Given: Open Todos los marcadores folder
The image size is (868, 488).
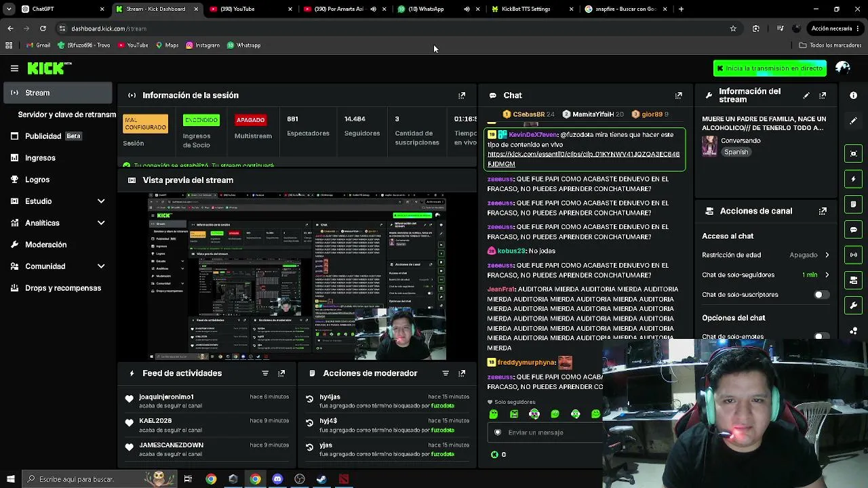Looking at the screenshot, I should pyautogui.click(x=830, y=45).
